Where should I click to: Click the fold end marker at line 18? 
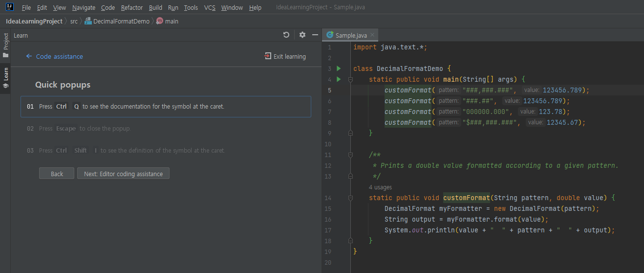pos(350,241)
